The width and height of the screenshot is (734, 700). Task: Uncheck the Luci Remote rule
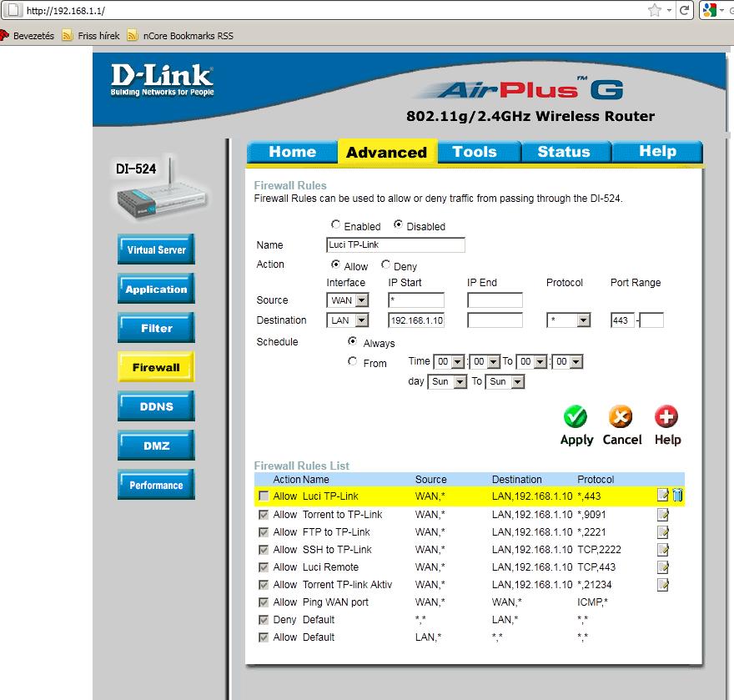tap(264, 567)
